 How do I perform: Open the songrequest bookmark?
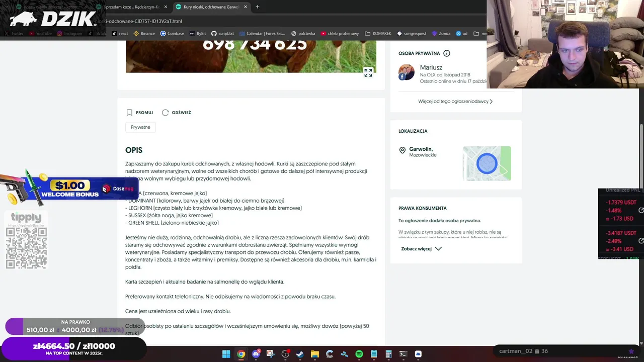(412, 34)
